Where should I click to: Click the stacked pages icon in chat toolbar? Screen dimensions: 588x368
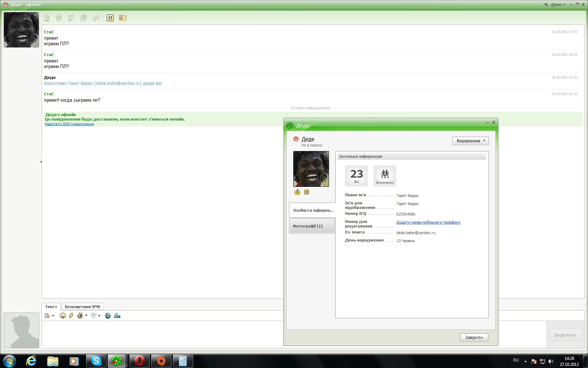click(x=83, y=18)
